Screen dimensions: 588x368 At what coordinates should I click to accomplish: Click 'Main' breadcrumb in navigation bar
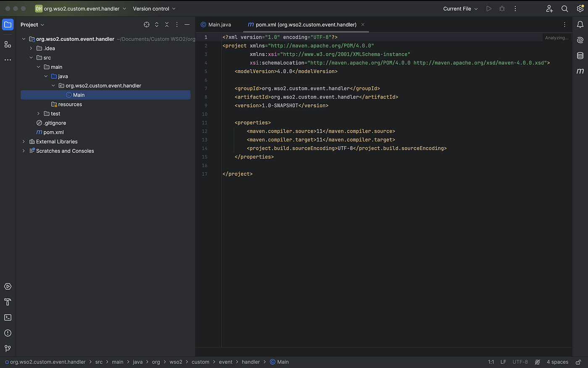pos(279,362)
